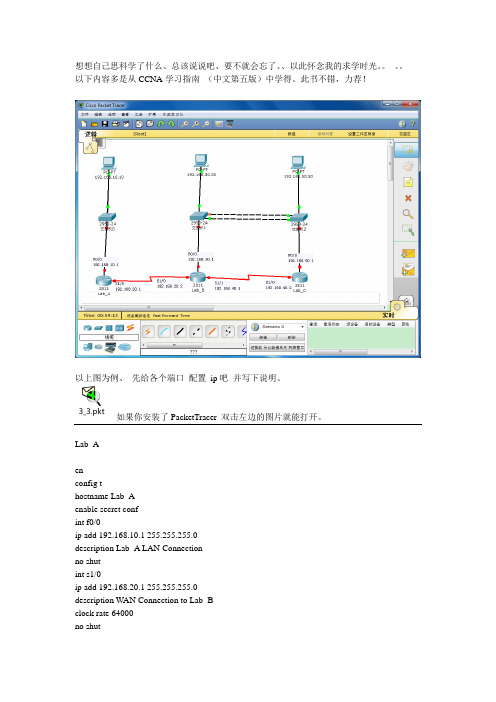
Task: Click the info icon at toolbar right
Action: tap(402, 124)
